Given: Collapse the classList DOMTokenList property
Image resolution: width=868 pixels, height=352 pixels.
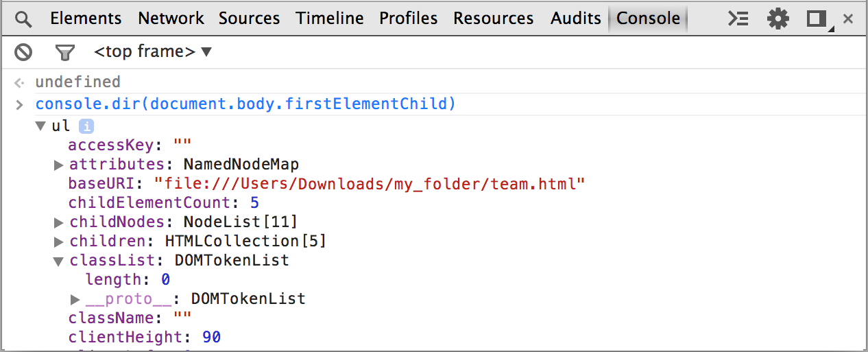Looking at the screenshot, I should coord(58,261).
